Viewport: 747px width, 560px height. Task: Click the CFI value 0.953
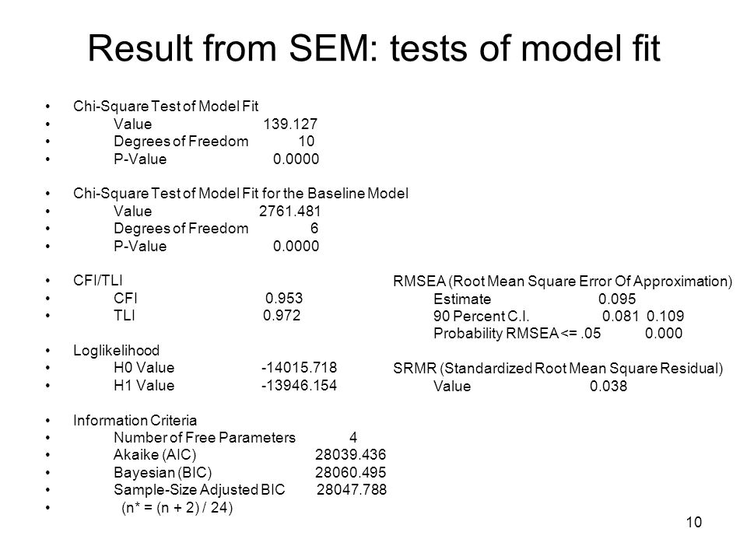coord(284,298)
